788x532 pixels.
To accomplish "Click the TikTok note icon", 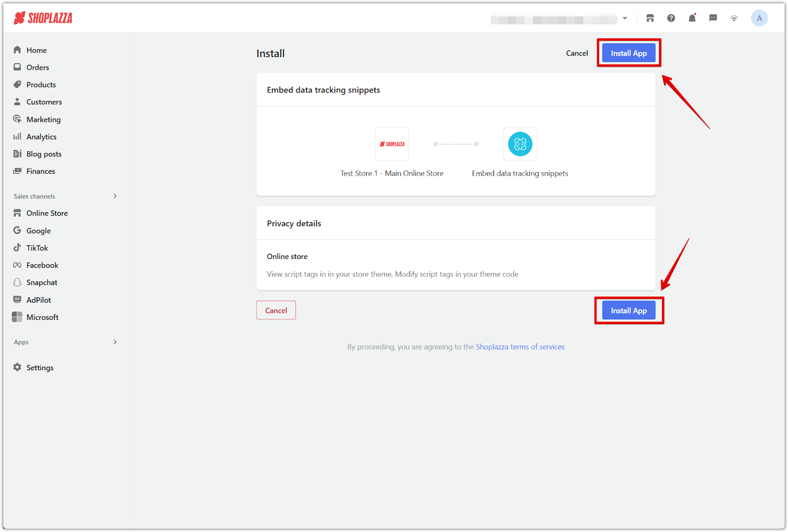I will (x=17, y=248).
